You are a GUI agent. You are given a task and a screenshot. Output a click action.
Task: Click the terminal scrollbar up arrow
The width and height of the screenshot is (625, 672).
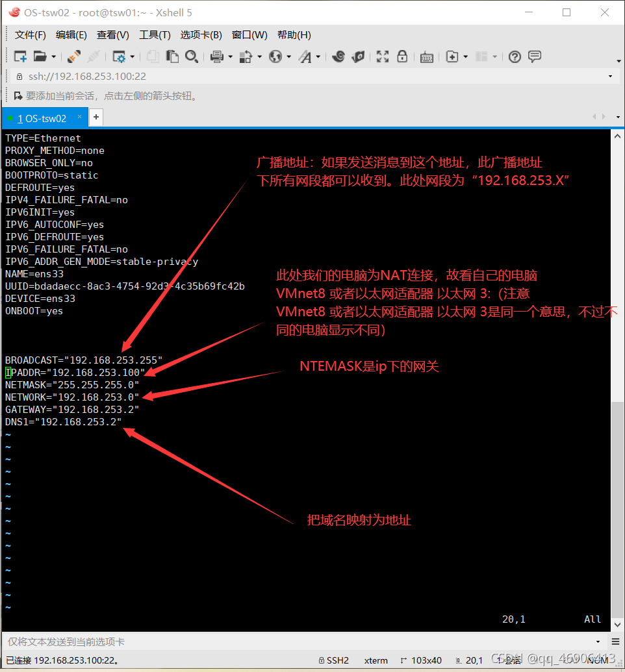(617, 136)
